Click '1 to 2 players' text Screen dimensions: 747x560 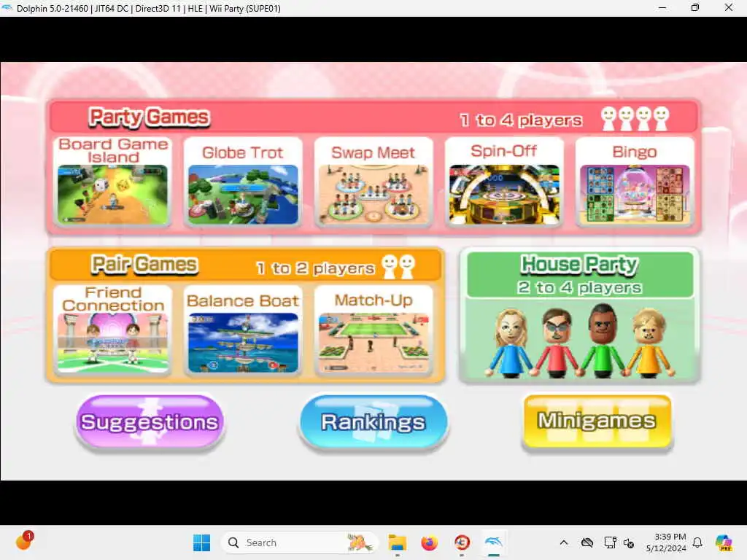point(315,268)
